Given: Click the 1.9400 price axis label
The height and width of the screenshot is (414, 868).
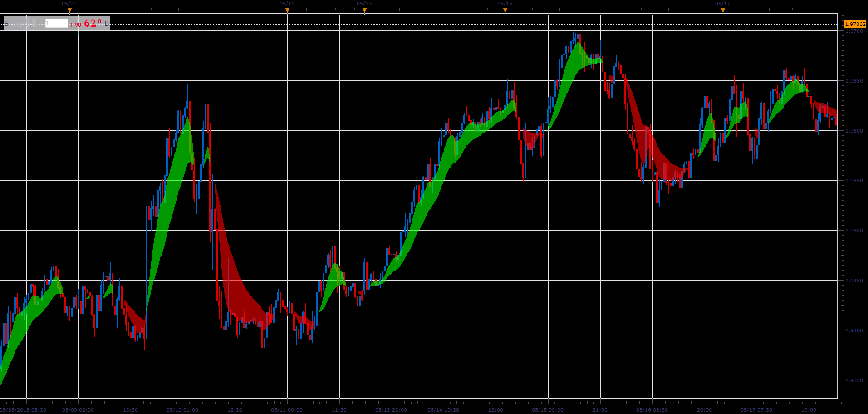Looking at the screenshot, I should (854, 330).
